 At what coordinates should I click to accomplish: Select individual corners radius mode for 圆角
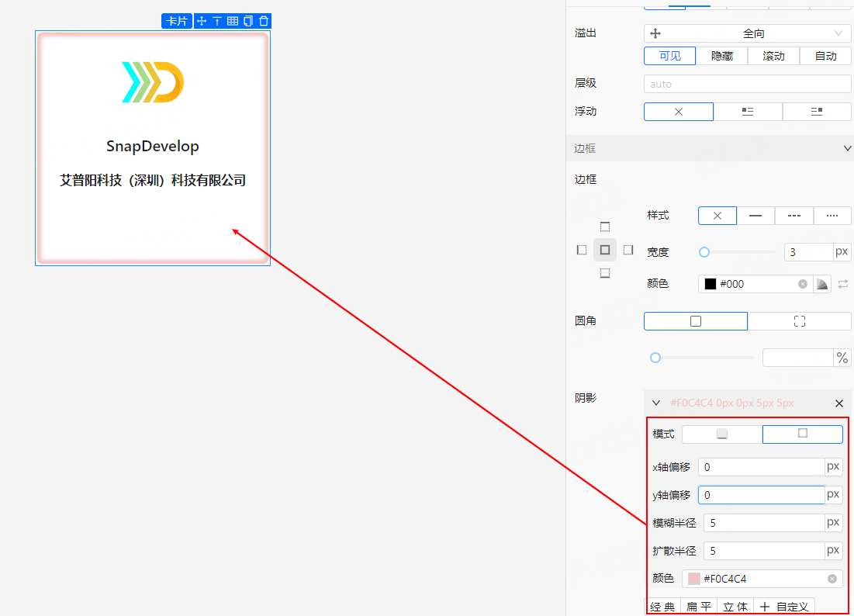tap(799, 321)
